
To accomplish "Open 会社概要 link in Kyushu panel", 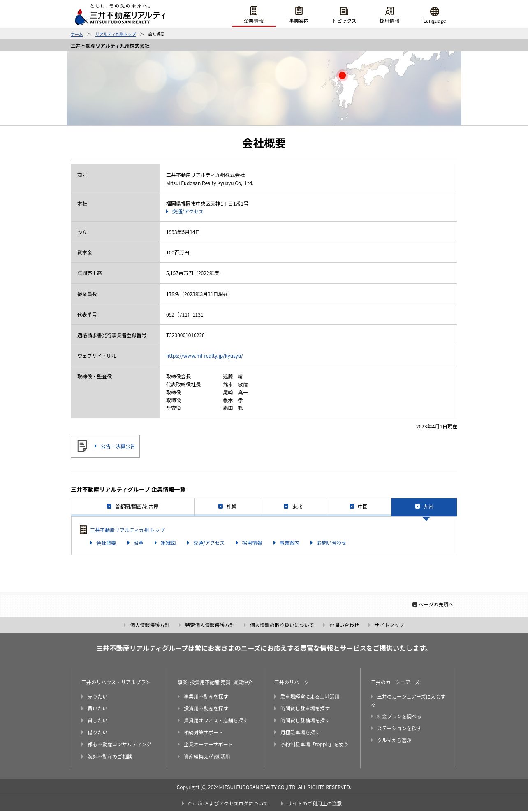I will tap(106, 543).
